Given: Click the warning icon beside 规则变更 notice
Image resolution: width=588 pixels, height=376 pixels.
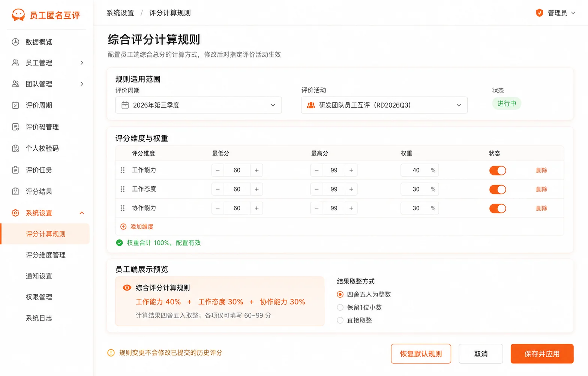Looking at the screenshot, I should pos(111,353).
